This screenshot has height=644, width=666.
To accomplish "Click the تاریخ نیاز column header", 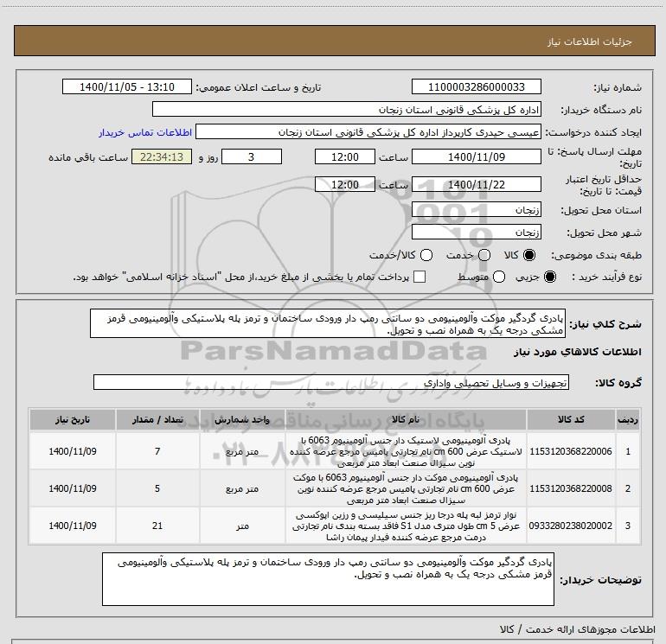I will pos(73,419).
